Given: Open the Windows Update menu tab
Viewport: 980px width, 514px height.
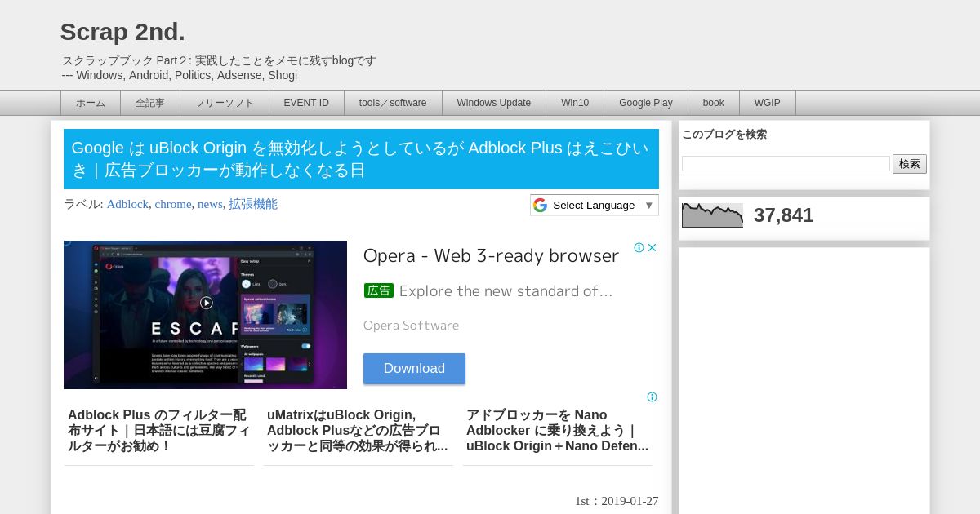Looking at the screenshot, I should (494, 103).
